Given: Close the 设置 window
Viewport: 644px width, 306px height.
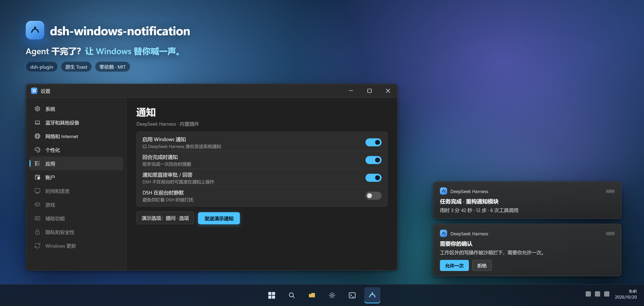Looking at the screenshot, I should [388, 91].
